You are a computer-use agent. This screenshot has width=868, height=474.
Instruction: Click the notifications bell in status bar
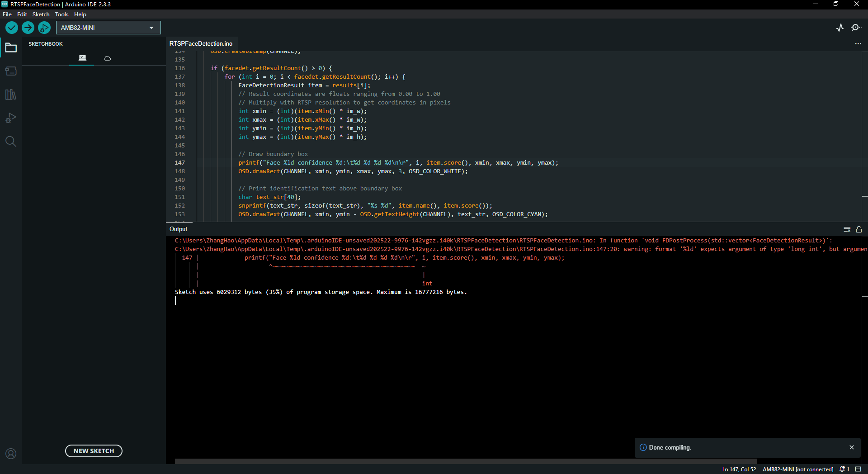pos(844,469)
